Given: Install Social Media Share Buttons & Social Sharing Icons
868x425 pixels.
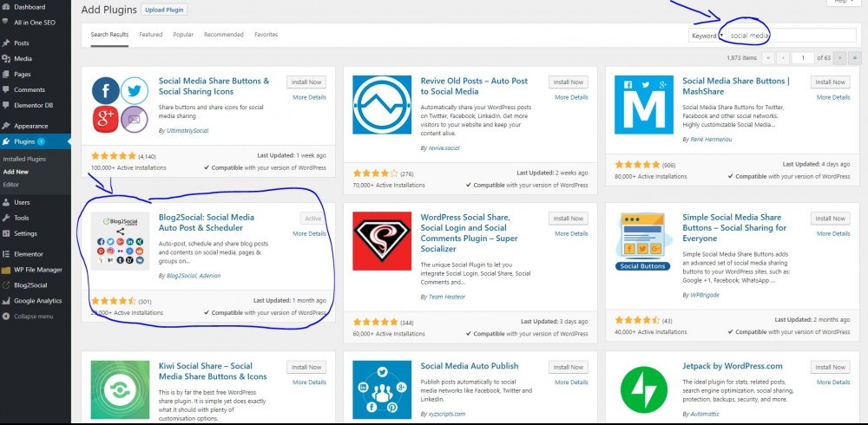Looking at the screenshot, I should pos(306,82).
